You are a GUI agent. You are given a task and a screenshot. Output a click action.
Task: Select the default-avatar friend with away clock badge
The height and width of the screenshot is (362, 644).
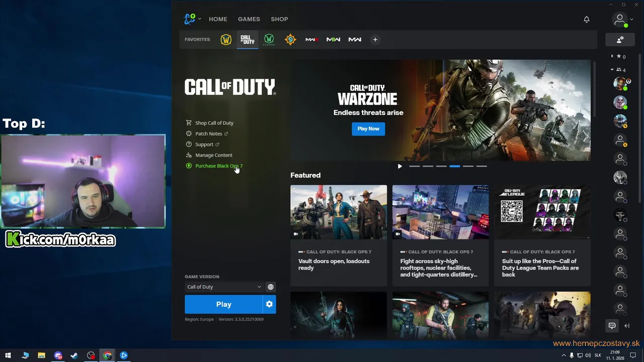(620, 140)
